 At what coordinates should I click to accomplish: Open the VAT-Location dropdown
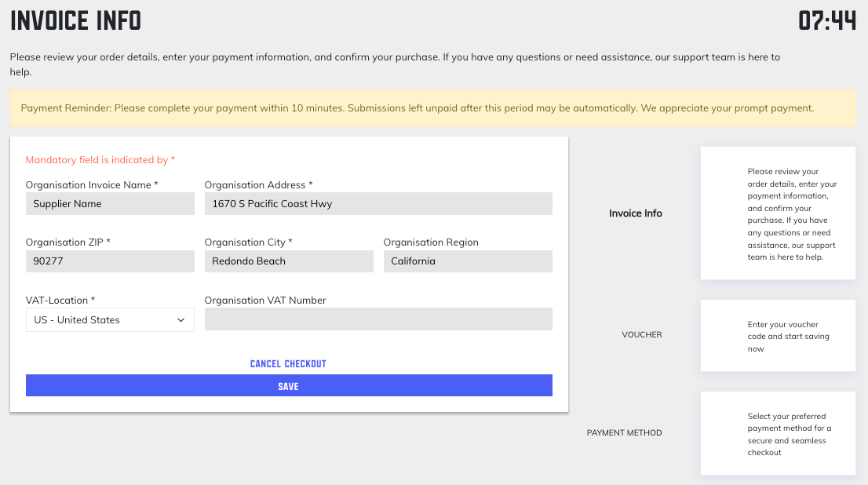coord(110,320)
